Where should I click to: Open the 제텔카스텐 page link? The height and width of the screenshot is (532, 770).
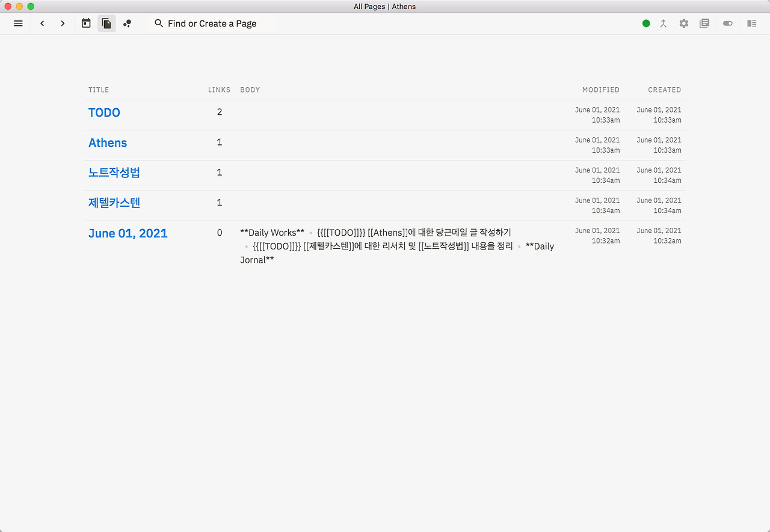(x=114, y=203)
